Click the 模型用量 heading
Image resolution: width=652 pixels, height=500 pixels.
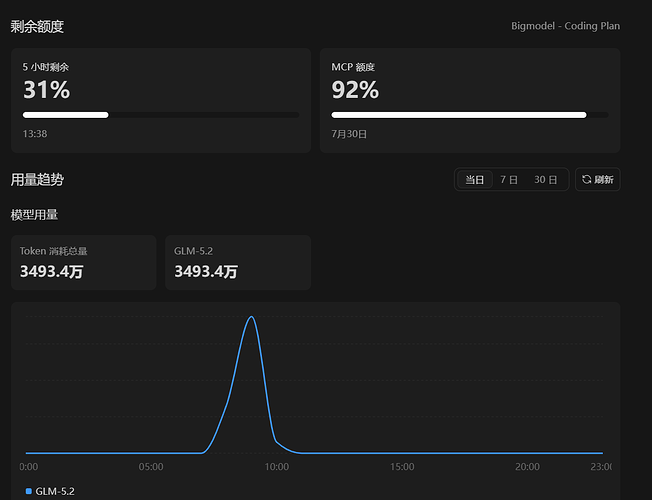click(x=34, y=215)
